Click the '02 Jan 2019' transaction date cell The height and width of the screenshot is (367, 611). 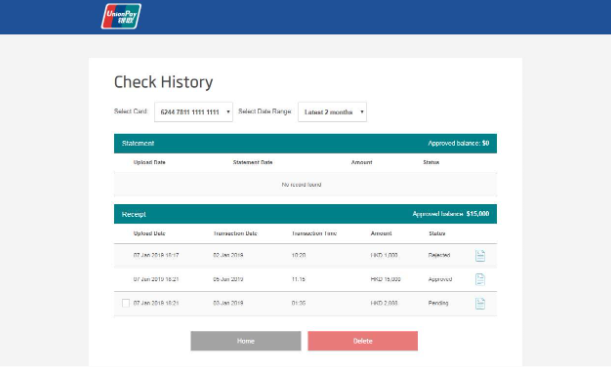point(228,256)
